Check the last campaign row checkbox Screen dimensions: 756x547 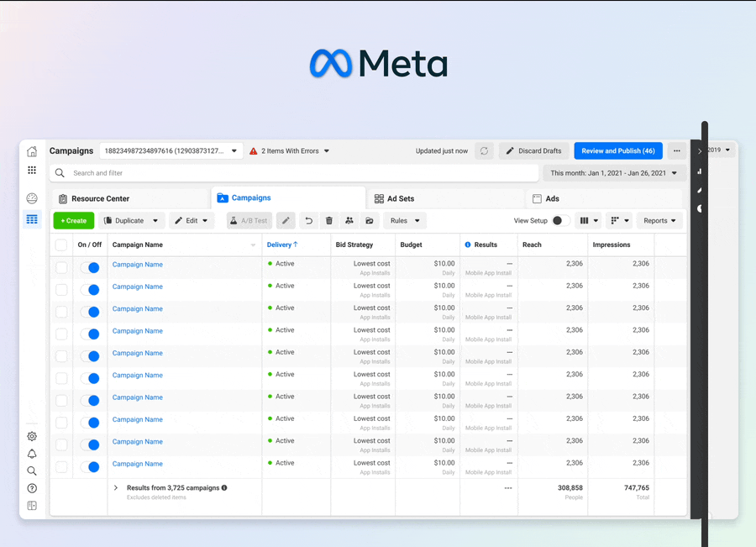coord(61,466)
